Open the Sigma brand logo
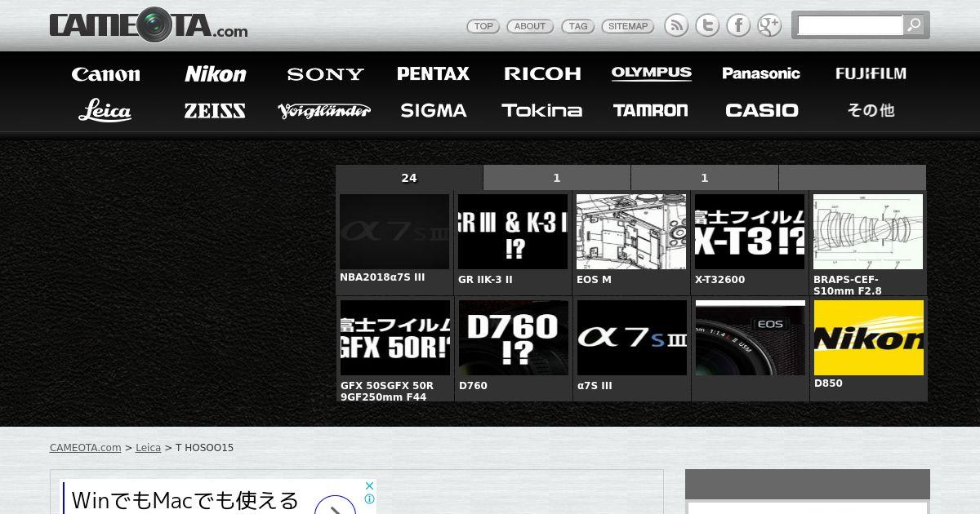This screenshot has height=514, width=980. 434,110
